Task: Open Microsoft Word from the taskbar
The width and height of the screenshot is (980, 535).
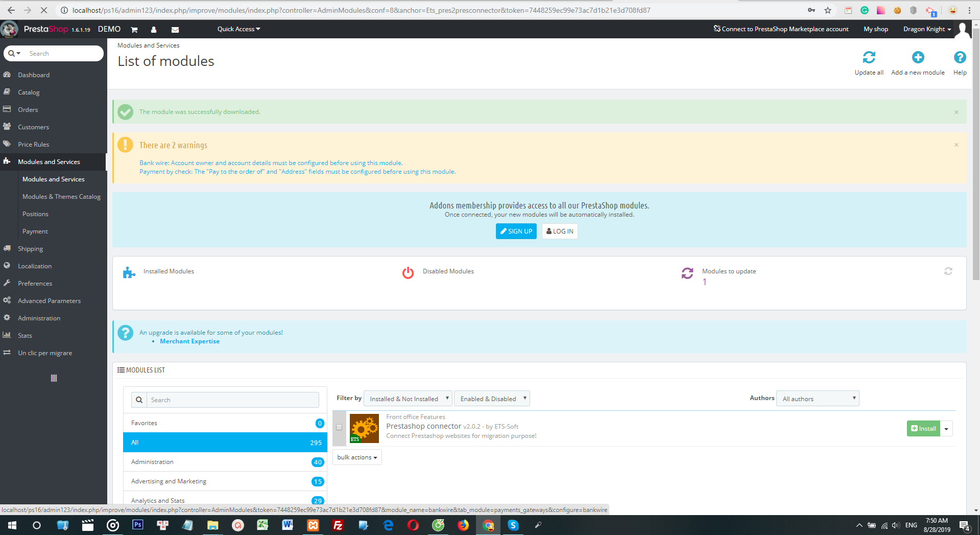Action: pyautogui.click(x=288, y=525)
